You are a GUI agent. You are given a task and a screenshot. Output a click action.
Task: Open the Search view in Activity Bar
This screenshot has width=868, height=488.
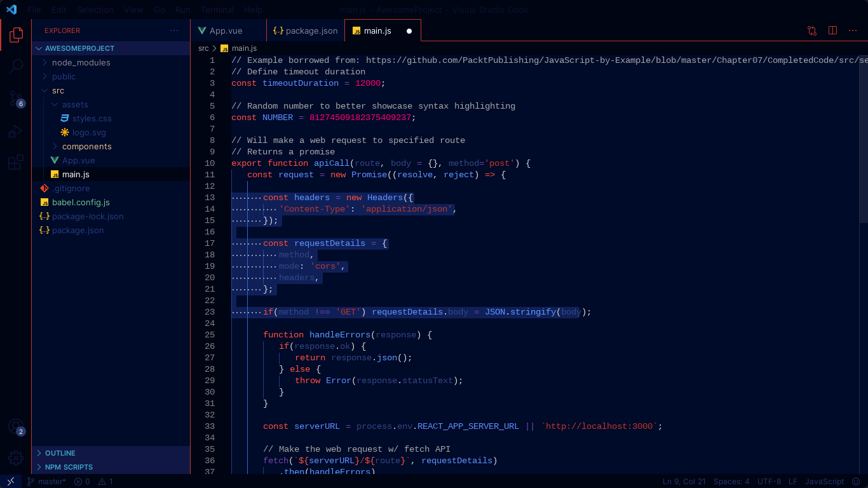tap(16, 66)
